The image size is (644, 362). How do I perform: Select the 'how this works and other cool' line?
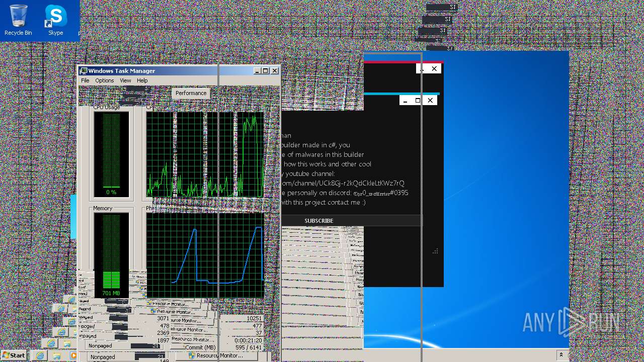click(x=327, y=164)
